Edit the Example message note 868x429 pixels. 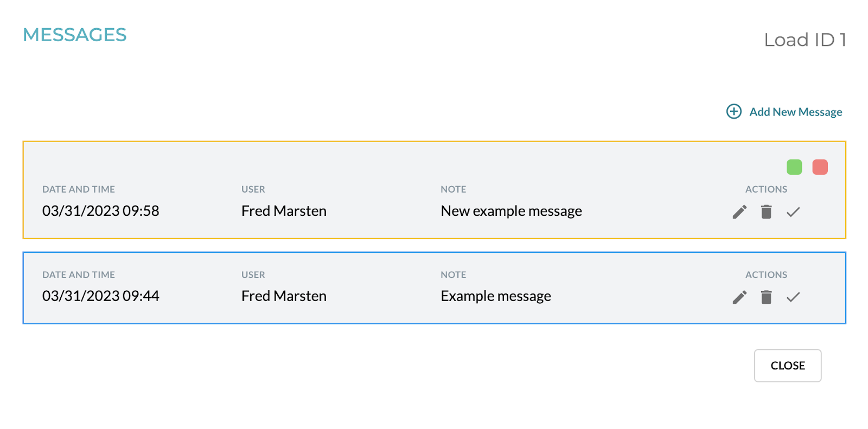coord(739,297)
